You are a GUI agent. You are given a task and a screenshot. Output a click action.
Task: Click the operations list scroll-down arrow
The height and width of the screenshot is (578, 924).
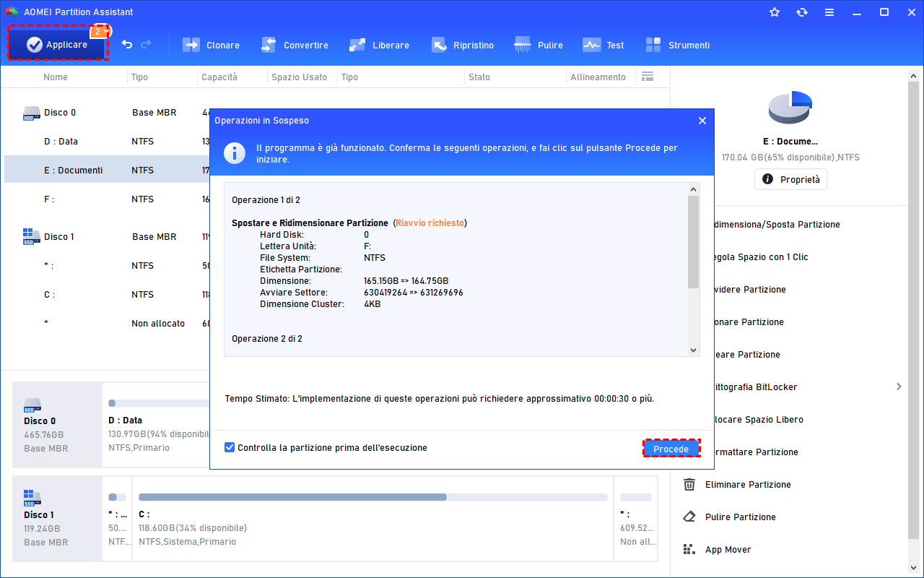pos(694,350)
